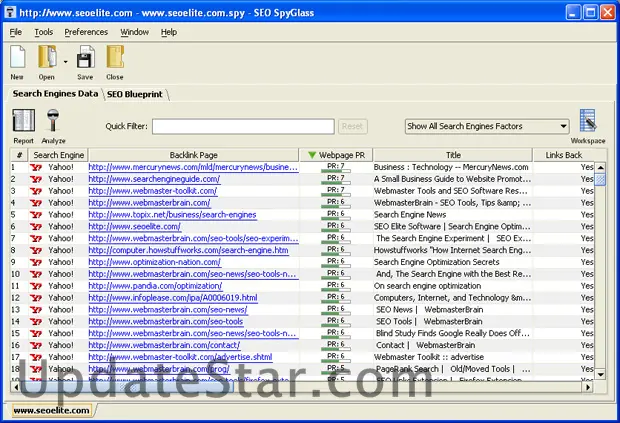Open the Workspace editor icon
Screen dimensions: 620x423
pos(588,122)
